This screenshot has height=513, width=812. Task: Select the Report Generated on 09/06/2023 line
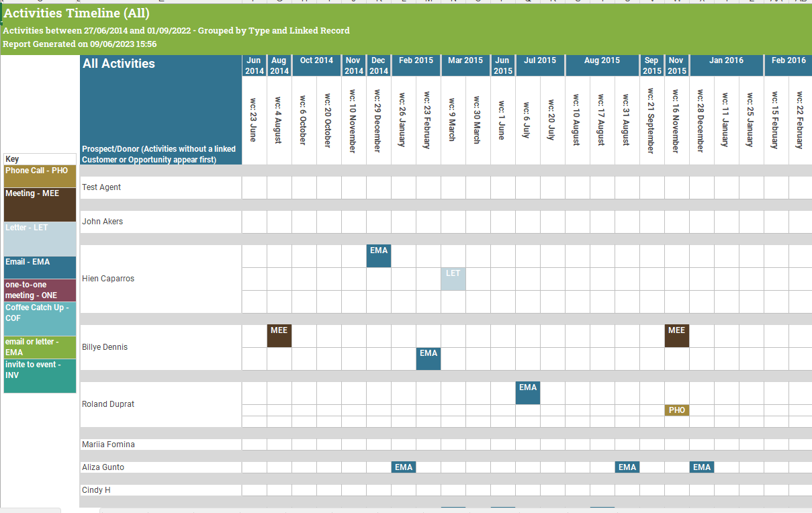tap(80, 44)
